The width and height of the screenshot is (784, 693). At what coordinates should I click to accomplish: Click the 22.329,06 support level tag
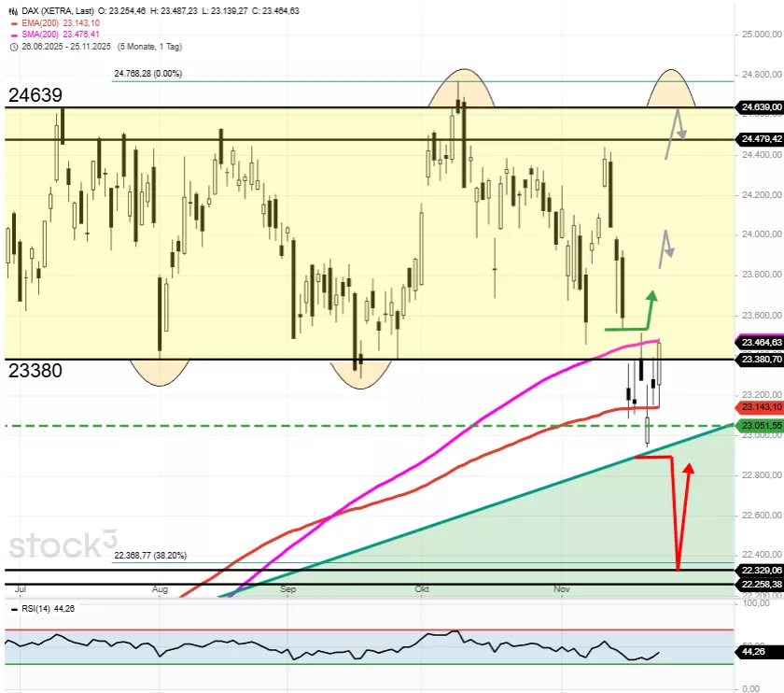[x=761, y=570]
